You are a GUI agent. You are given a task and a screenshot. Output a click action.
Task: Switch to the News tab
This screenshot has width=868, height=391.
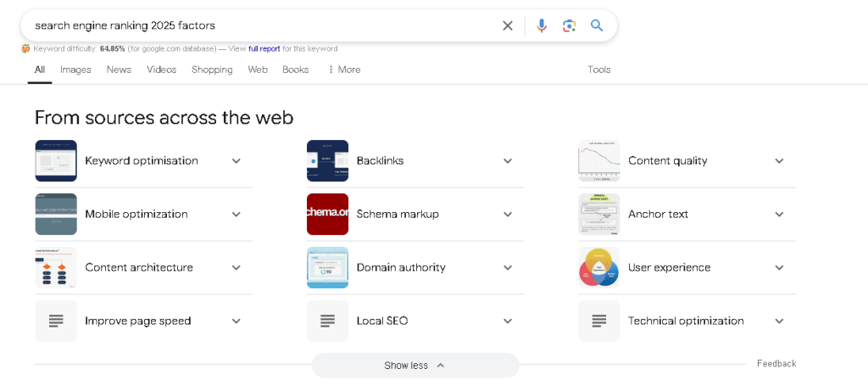tap(119, 70)
